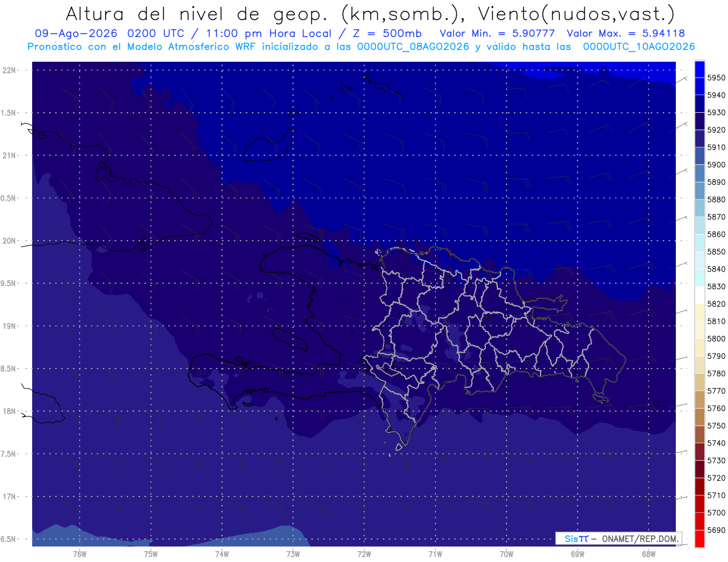Click the 19N latitude label
This screenshot has height=562, width=728.
click(x=10, y=326)
